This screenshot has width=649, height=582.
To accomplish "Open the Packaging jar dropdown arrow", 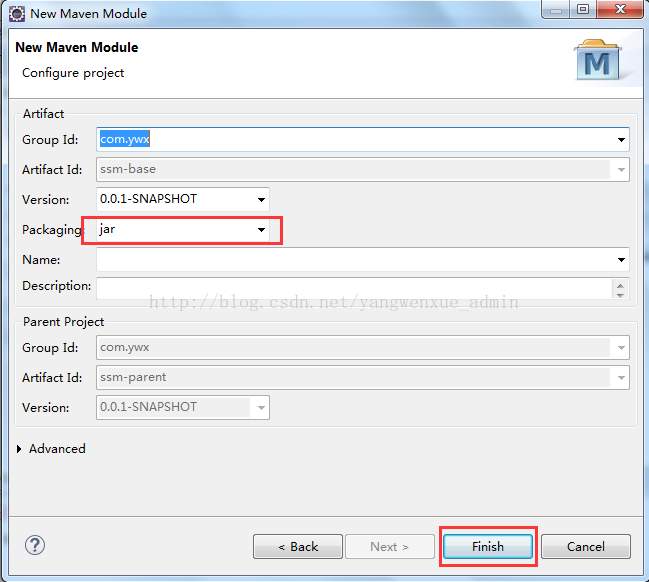I will tap(261, 230).
